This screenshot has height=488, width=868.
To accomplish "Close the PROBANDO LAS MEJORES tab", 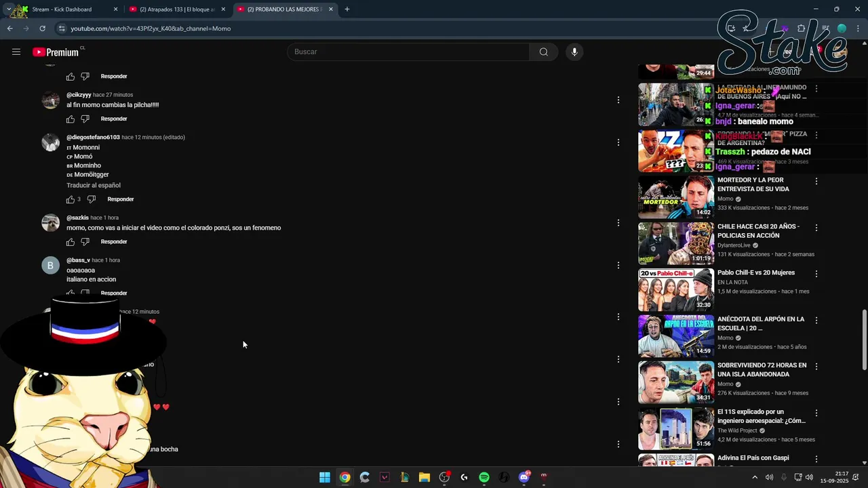I will (331, 9).
